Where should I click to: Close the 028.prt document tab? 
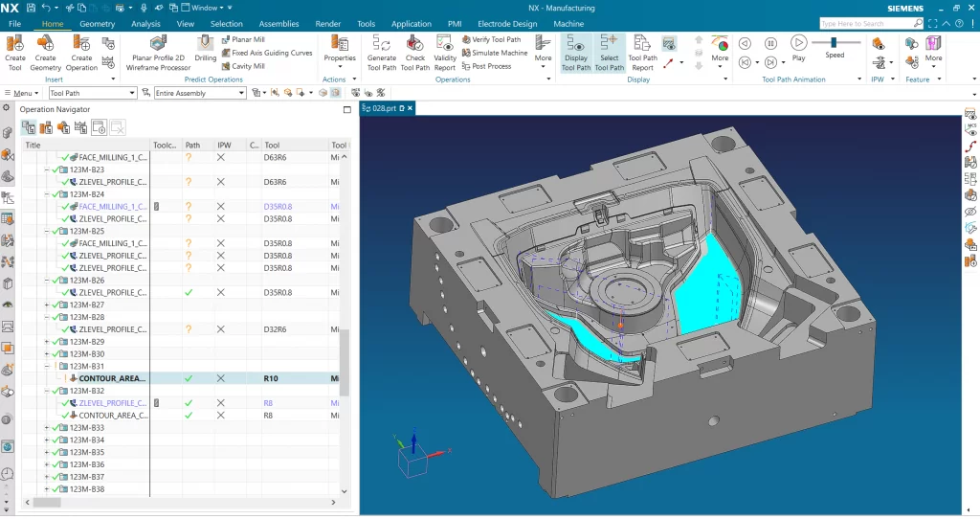pyautogui.click(x=410, y=108)
